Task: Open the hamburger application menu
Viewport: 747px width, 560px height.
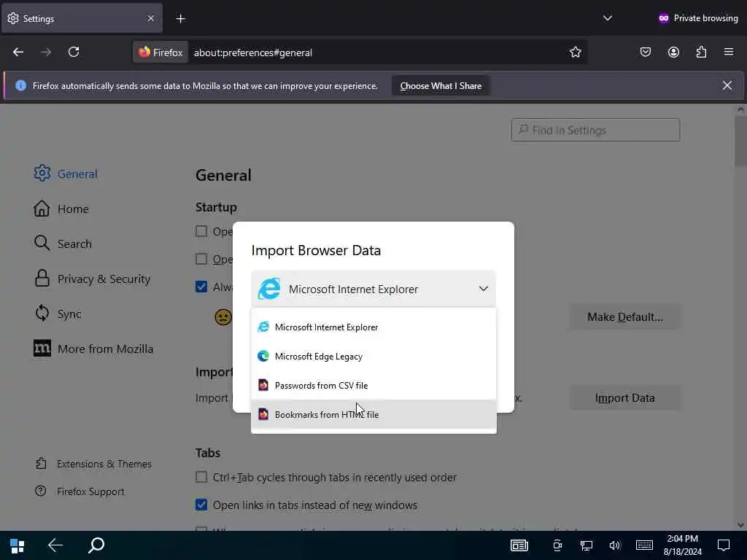Action: (x=729, y=52)
